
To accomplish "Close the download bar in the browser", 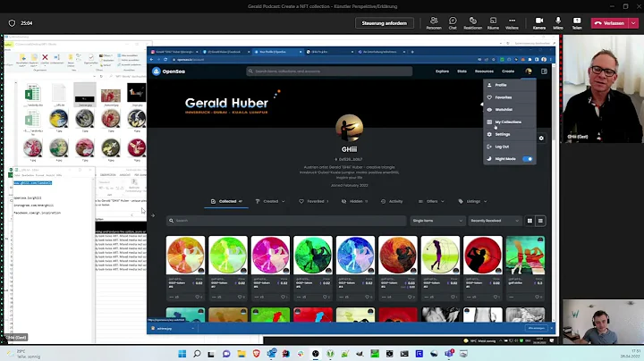I will pos(552,328).
